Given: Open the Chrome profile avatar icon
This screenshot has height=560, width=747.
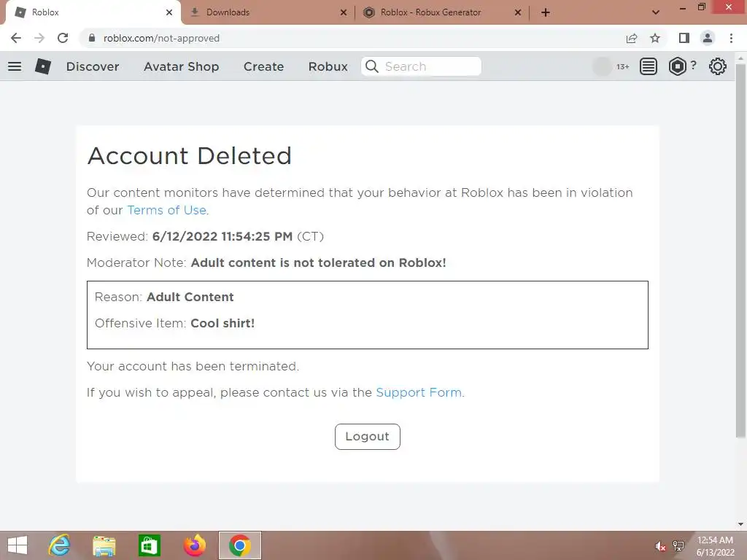Looking at the screenshot, I should [708, 38].
